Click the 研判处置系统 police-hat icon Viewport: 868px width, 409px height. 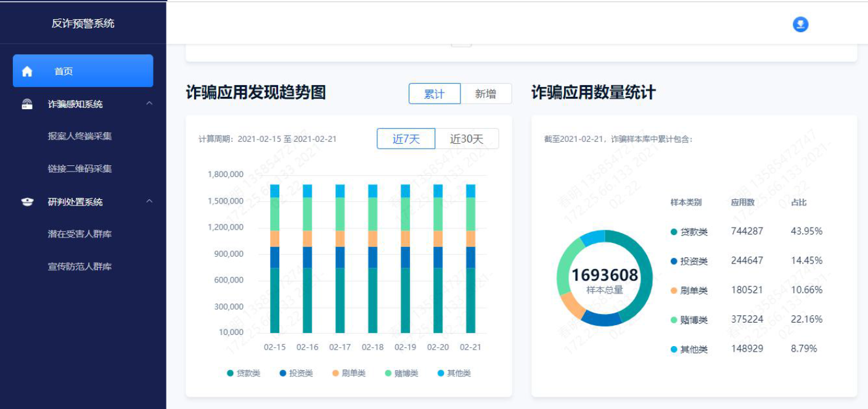[27, 202]
